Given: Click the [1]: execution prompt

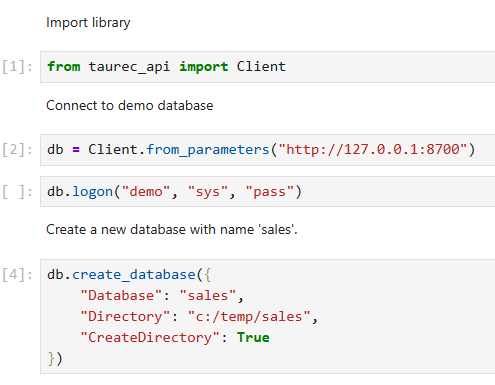Looking at the screenshot, I should 17,67.
